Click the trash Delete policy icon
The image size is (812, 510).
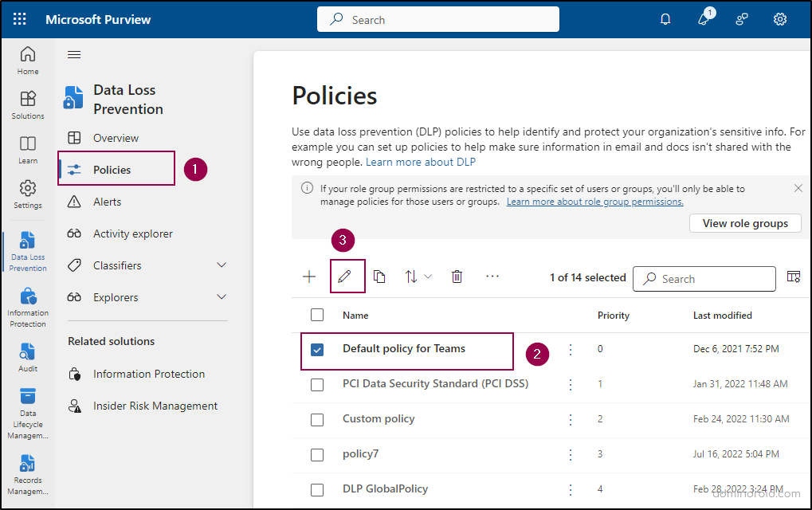coord(457,277)
